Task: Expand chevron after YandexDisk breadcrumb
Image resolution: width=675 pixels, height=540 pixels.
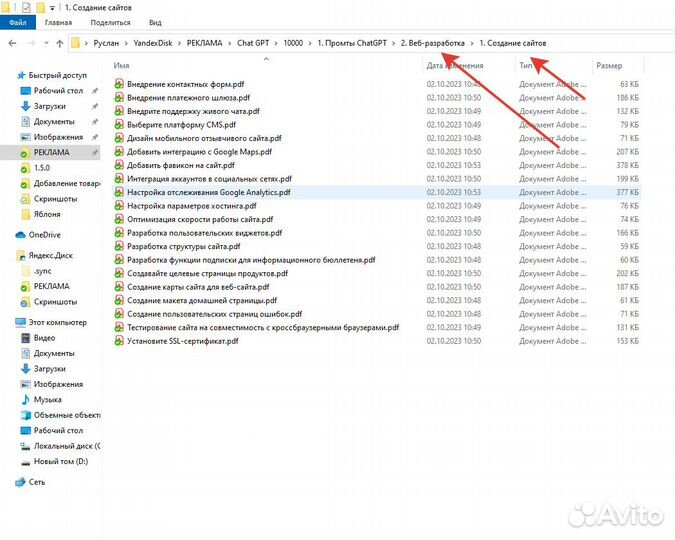Action: tap(180, 43)
